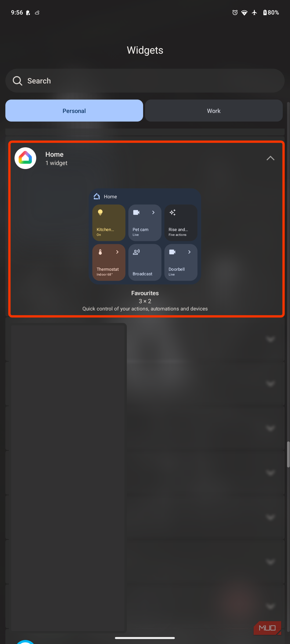
Task: Open the Thermostat chevron arrow
Action: (x=117, y=252)
